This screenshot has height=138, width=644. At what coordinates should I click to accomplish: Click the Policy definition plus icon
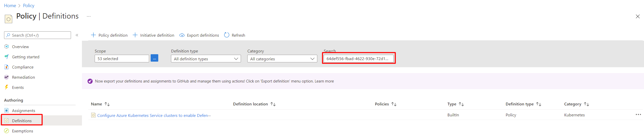93,35
